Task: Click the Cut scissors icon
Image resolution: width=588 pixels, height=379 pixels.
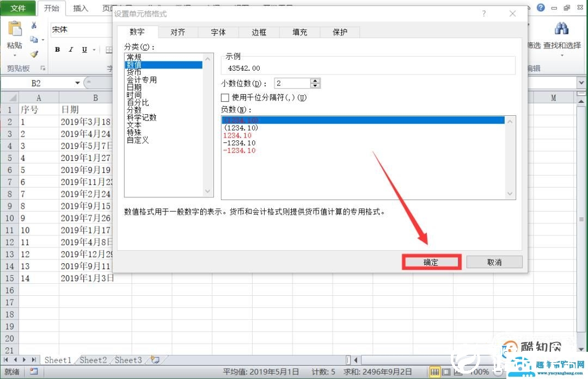Action: [34, 26]
